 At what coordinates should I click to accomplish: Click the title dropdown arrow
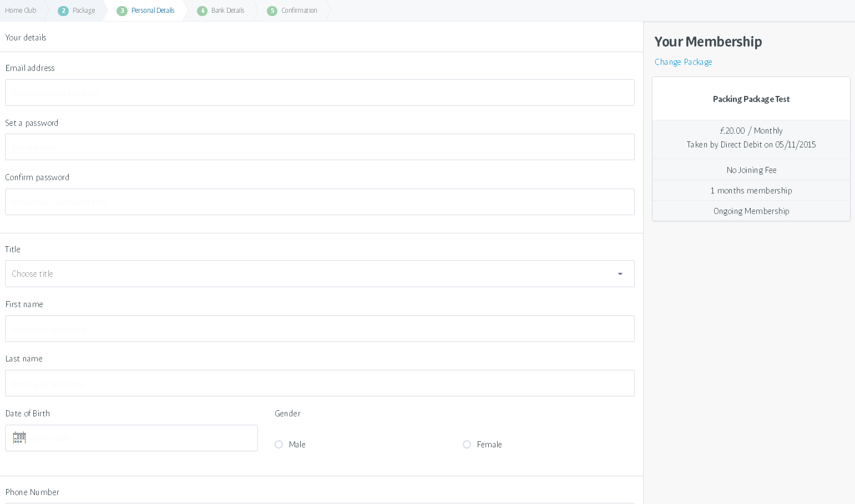pyautogui.click(x=620, y=274)
